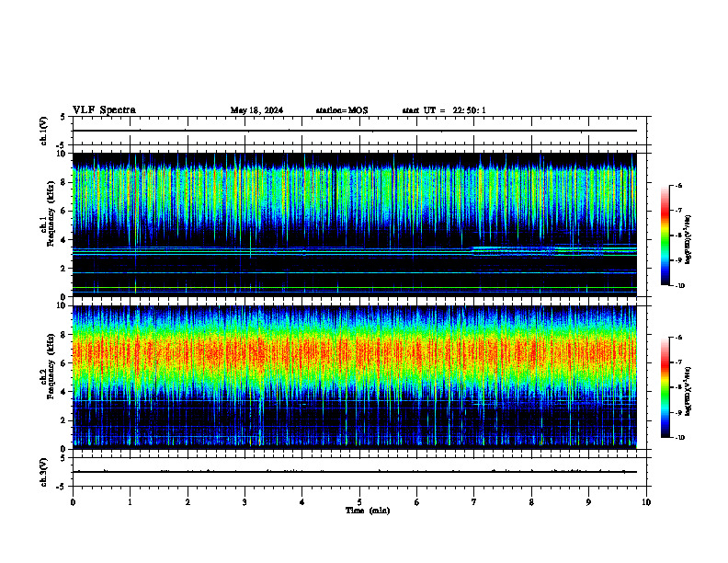This screenshot has height=563, width=728.
Task: Click the time axis tick label "3"
Action: [245, 502]
